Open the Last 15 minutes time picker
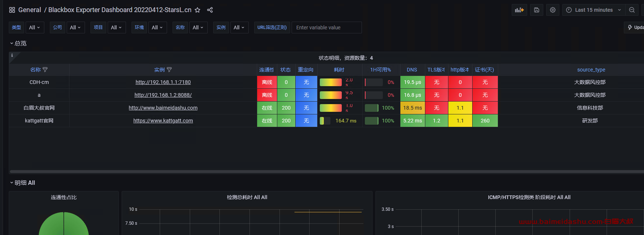 594,10
